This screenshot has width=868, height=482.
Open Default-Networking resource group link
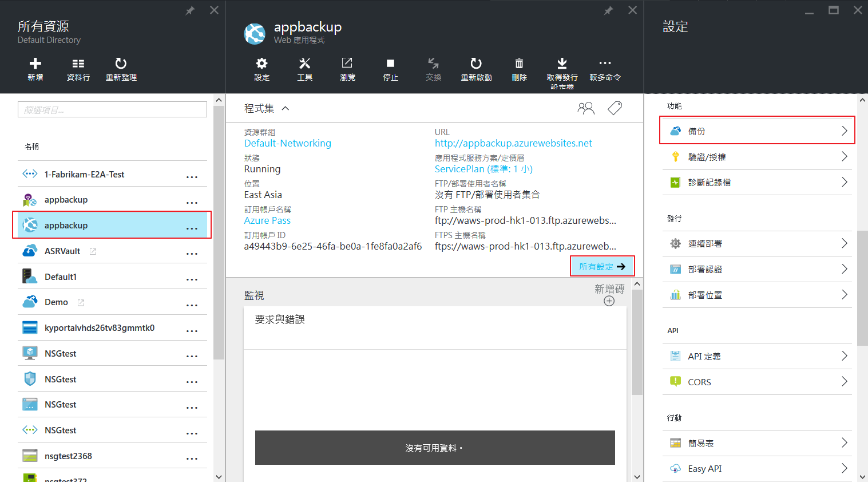tap(287, 143)
